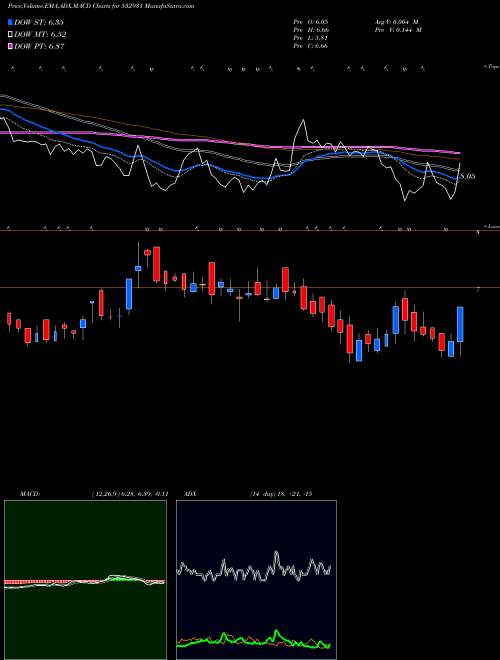
Task: Click the price level 7 axis label
Action: 478,290
